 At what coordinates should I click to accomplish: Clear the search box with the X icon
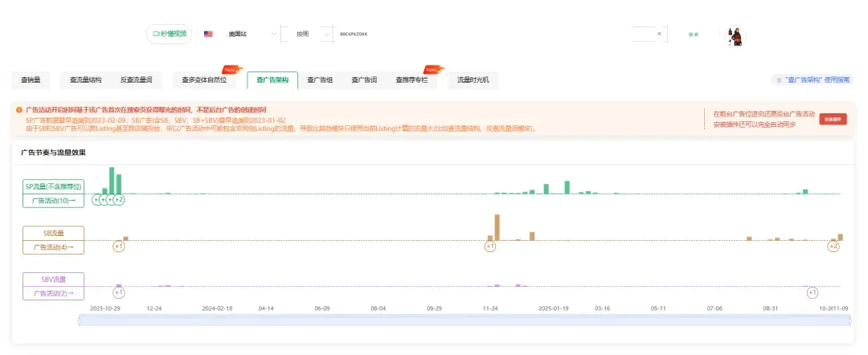659,34
